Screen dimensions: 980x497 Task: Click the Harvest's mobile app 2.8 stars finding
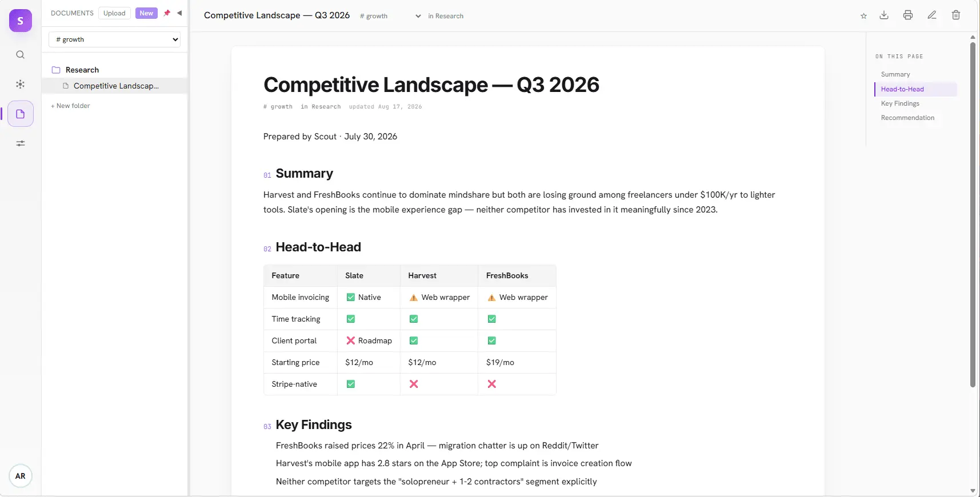pos(454,463)
